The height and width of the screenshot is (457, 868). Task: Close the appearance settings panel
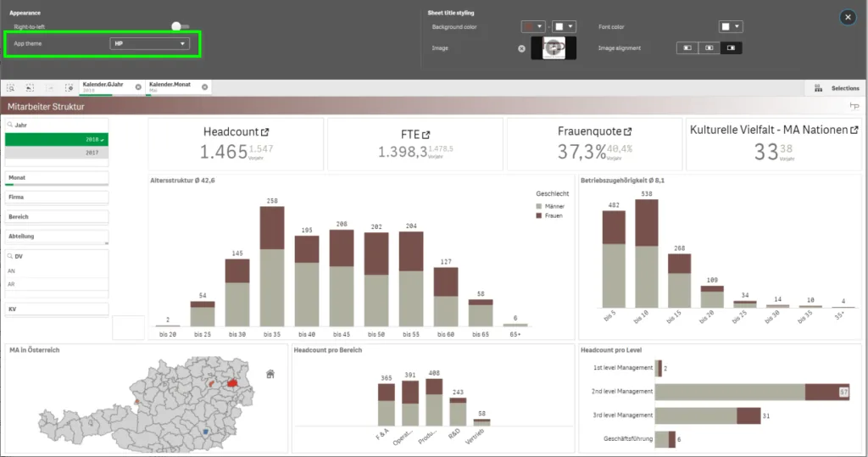[848, 17]
